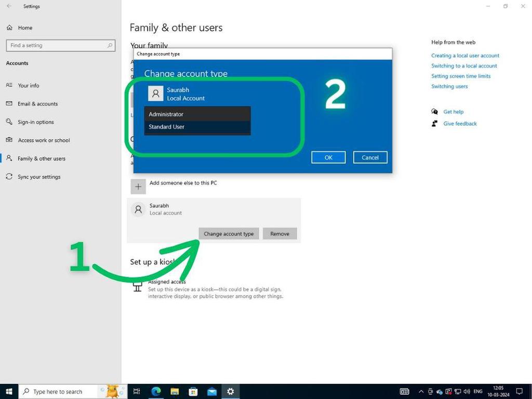The image size is (532, 399).
Task: Click the Give feedback icon
Action: click(435, 124)
